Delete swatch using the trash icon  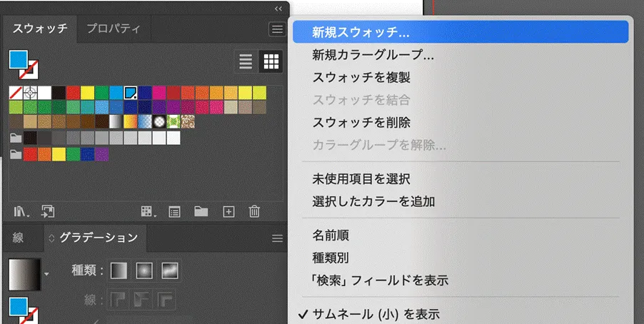point(254,211)
